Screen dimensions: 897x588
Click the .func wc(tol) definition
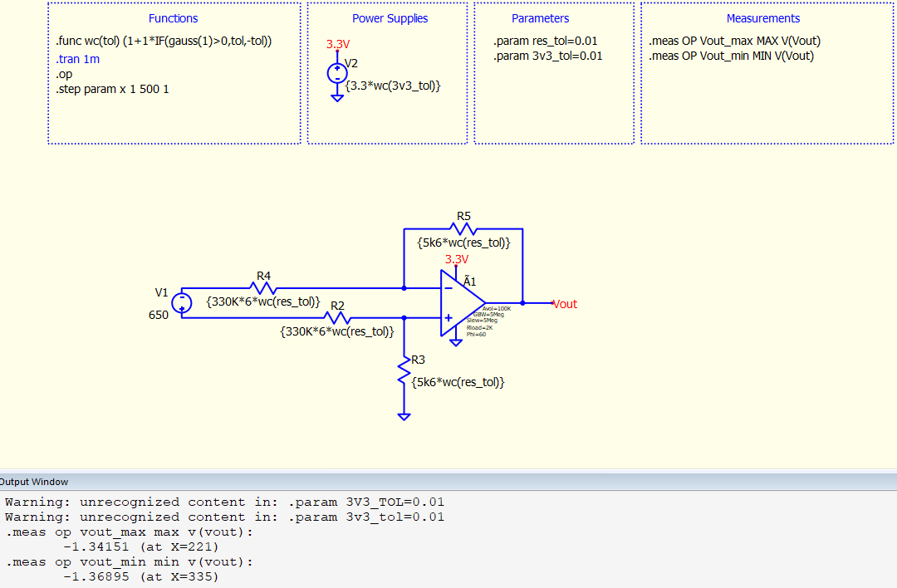click(x=164, y=41)
